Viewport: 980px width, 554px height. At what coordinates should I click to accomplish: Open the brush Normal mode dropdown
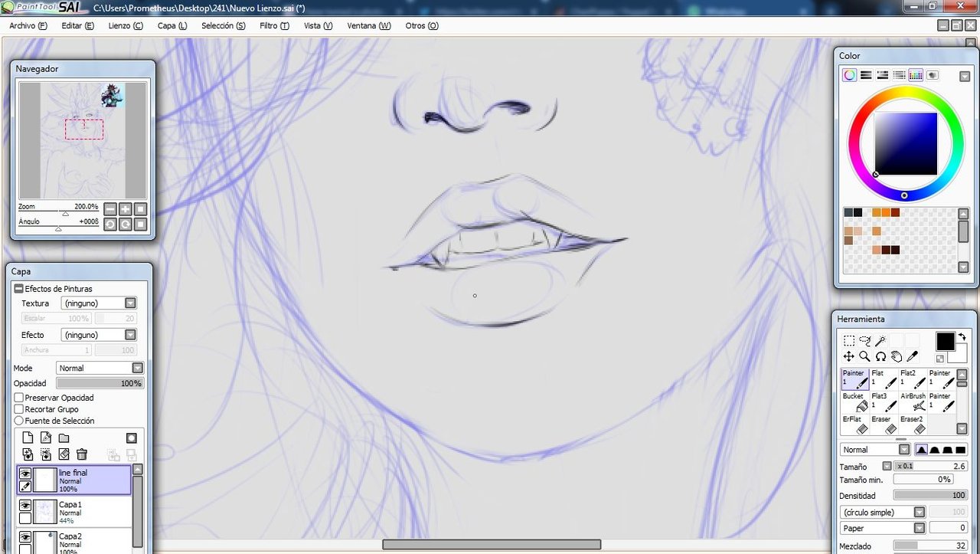coord(875,450)
